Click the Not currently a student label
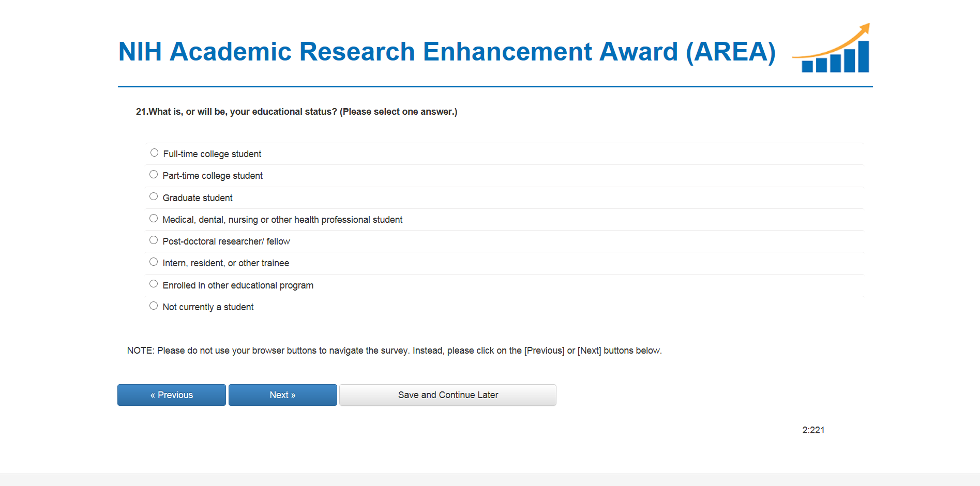The image size is (980, 486). coord(208,307)
